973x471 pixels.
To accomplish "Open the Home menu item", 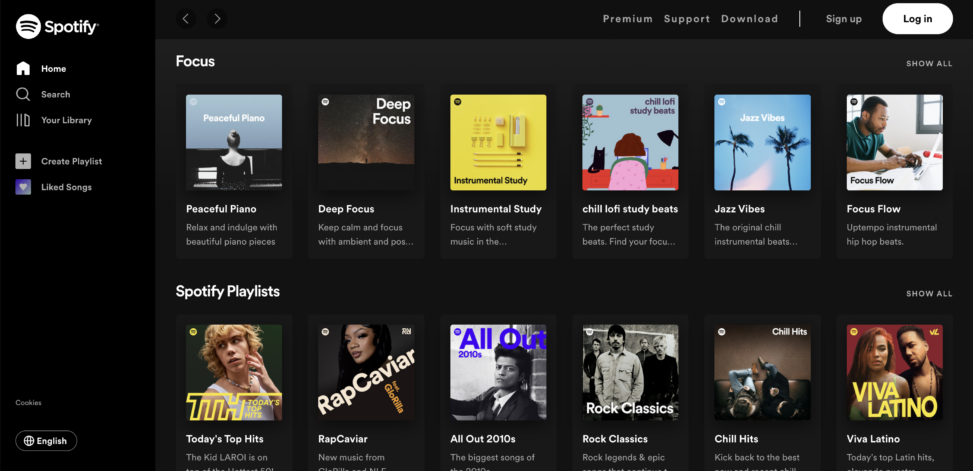I will [x=53, y=69].
